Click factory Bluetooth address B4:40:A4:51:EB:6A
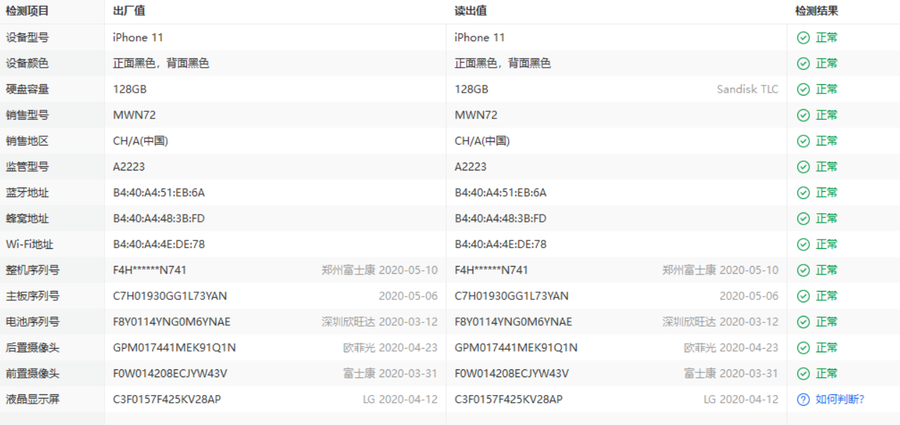This screenshot has width=900, height=425. pos(158,193)
